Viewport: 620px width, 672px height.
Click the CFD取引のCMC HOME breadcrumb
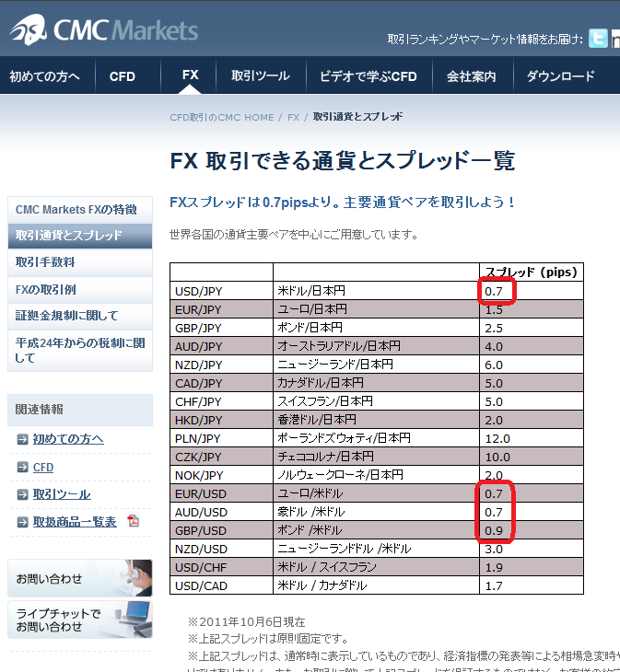click(x=221, y=118)
